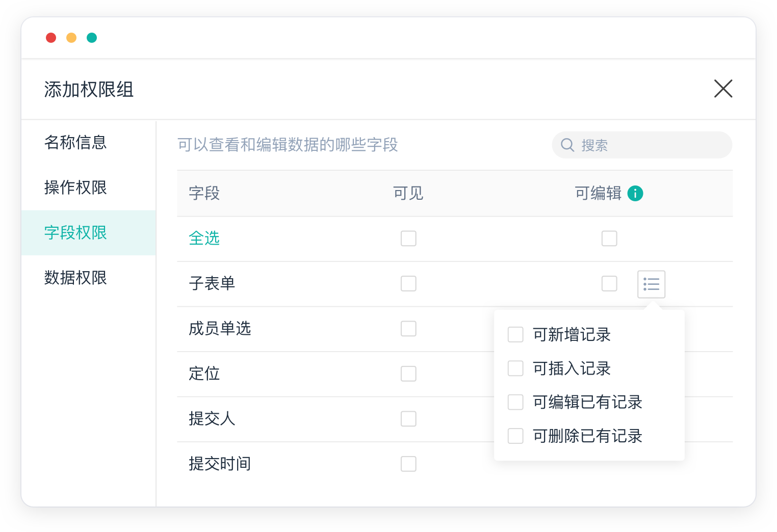Check the 可新增记录 checkbox

tap(515, 335)
